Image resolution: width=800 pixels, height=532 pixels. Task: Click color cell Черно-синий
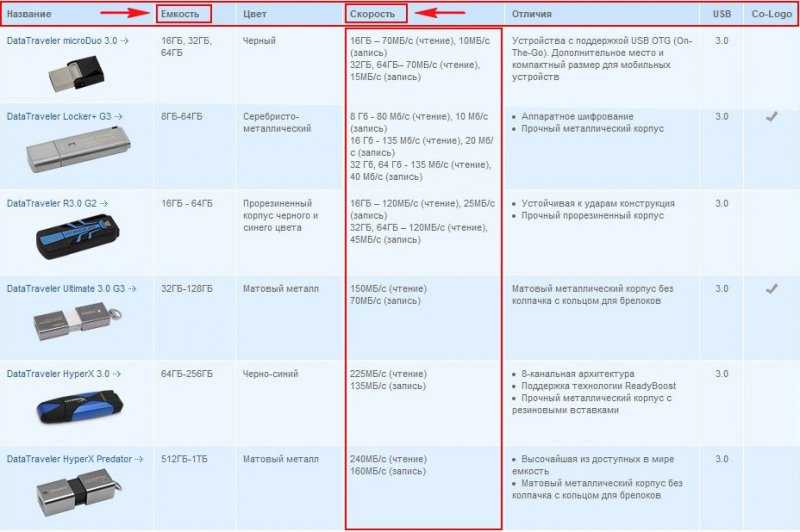[x=270, y=374]
